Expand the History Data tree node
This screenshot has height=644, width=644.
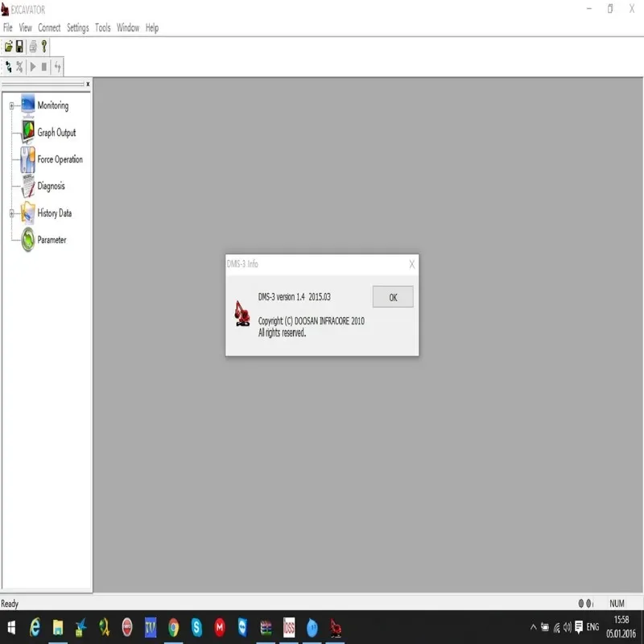click(11, 213)
